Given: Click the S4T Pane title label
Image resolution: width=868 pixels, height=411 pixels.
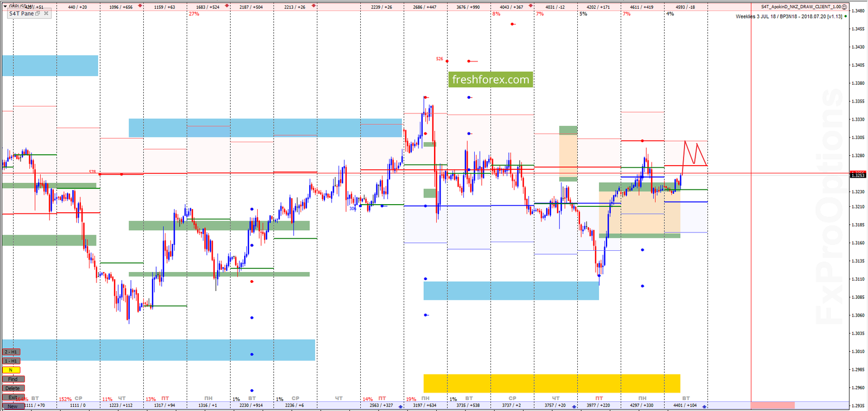Looking at the screenshot, I should 22,14.
